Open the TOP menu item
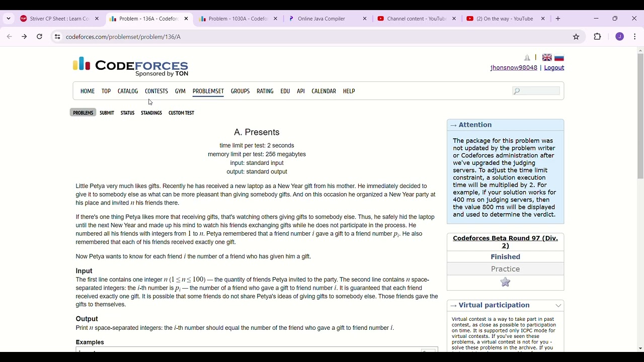 click(x=106, y=91)
